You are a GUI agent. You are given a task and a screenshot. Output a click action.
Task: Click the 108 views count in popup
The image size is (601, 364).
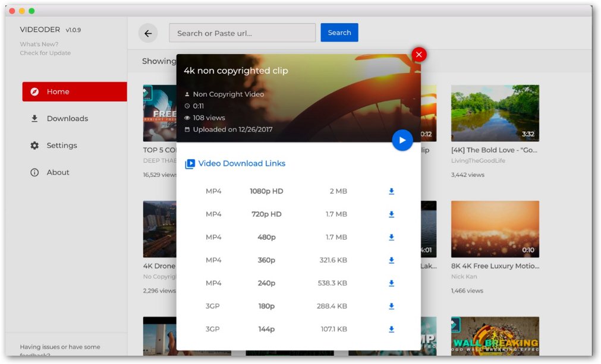click(209, 118)
